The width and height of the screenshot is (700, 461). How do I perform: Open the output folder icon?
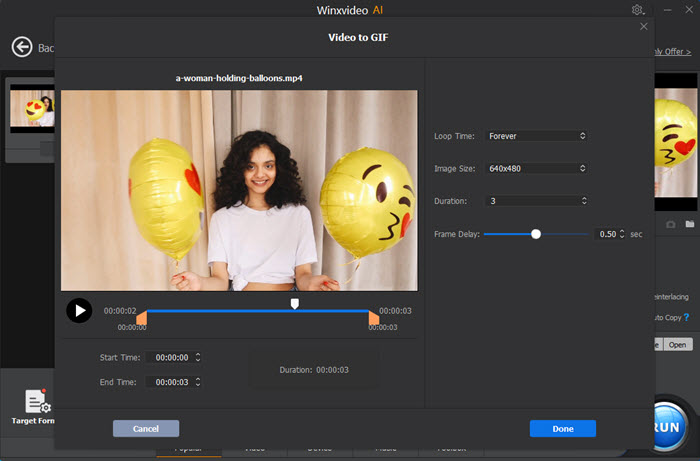pos(690,224)
